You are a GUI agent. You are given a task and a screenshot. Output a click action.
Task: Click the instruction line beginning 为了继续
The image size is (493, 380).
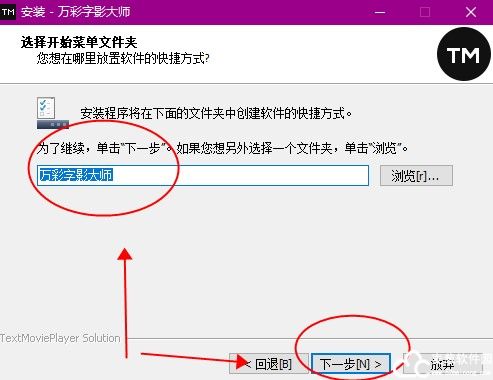click(222, 148)
